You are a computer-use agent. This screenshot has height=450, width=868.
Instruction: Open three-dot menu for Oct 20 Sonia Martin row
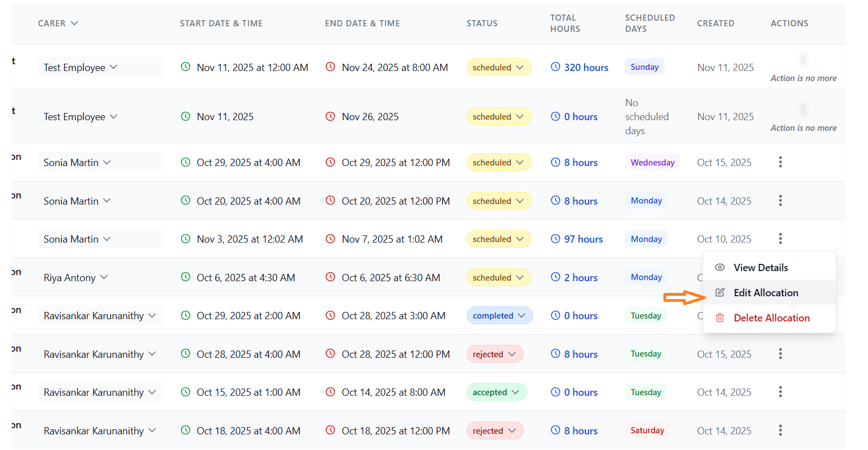[780, 201]
